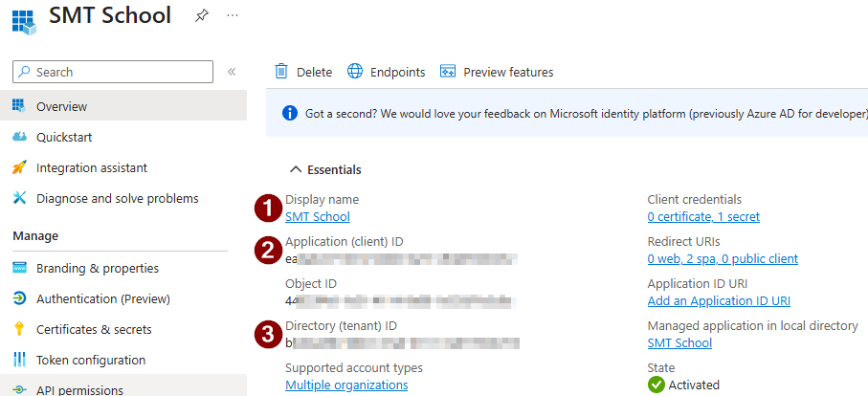The height and width of the screenshot is (396, 868).
Task: Click the SMT School display name link
Action: [317, 216]
